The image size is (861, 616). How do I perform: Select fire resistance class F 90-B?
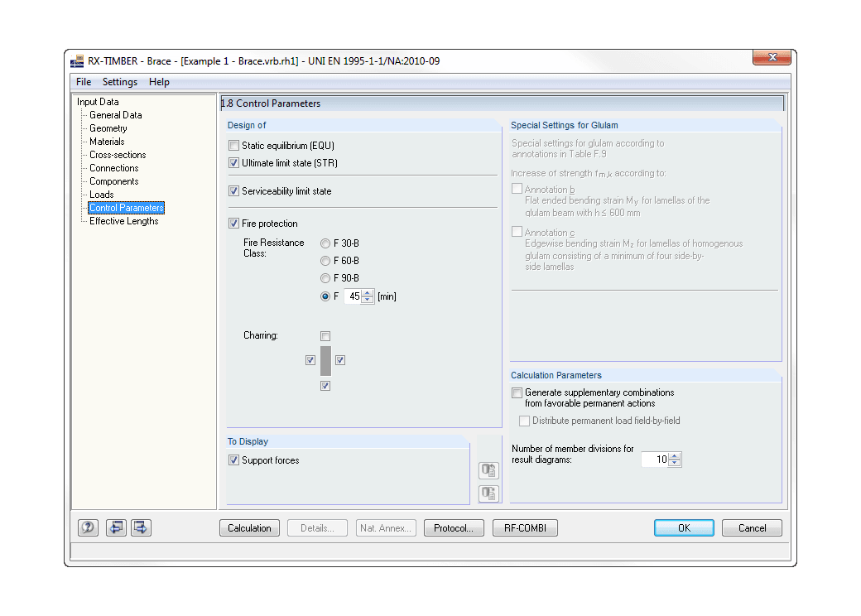pos(325,278)
